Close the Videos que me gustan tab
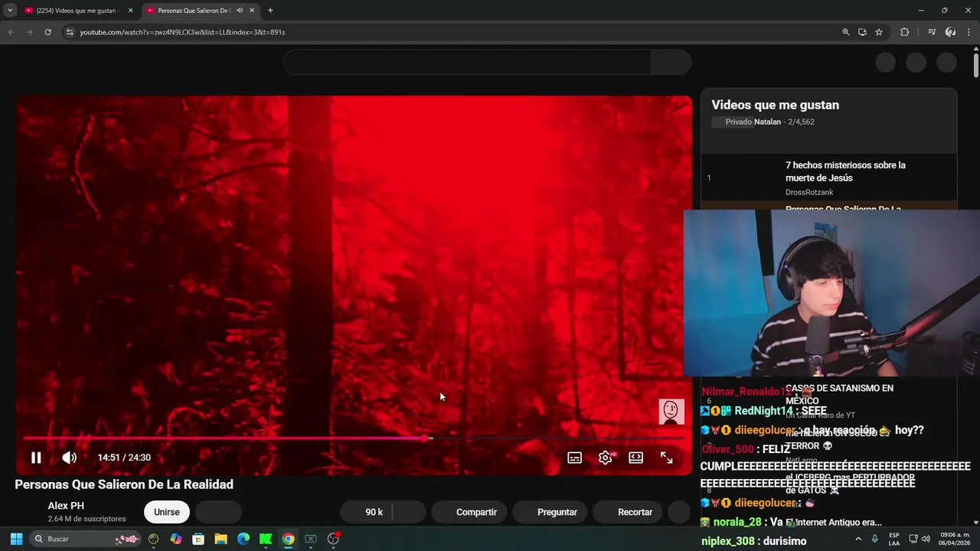 tap(130, 11)
